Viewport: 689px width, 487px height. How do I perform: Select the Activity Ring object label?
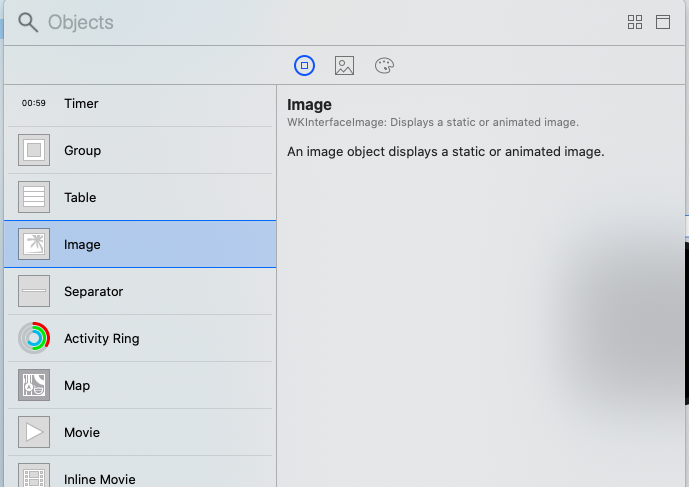point(102,339)
